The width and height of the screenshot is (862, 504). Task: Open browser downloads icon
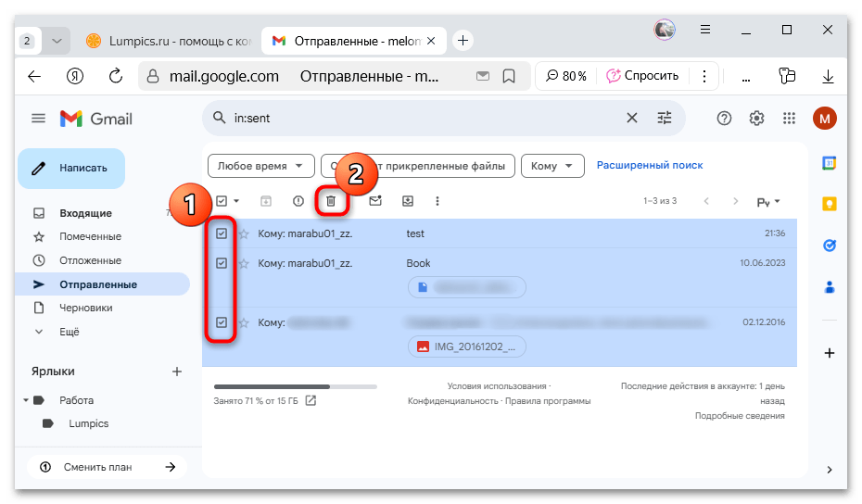(828, 76)
